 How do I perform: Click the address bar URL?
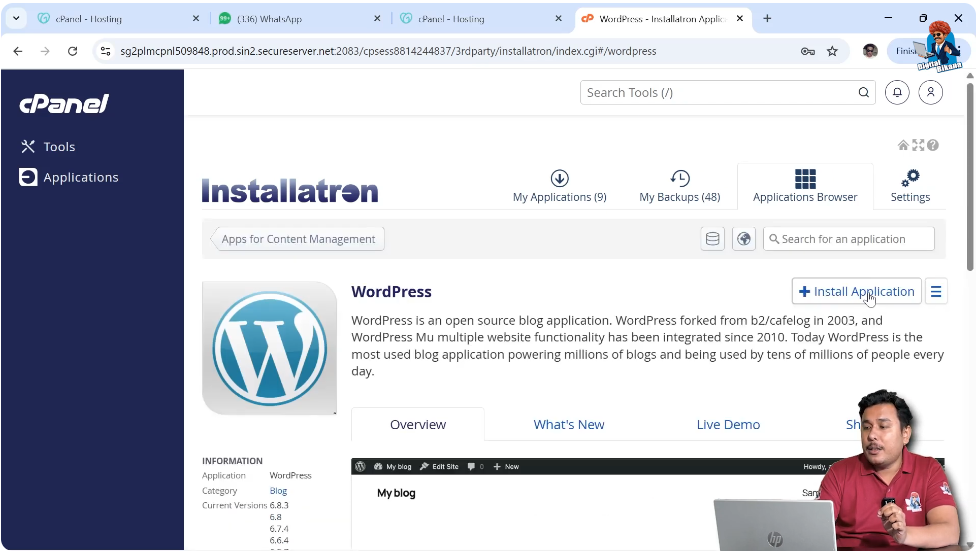coord(388,51)
